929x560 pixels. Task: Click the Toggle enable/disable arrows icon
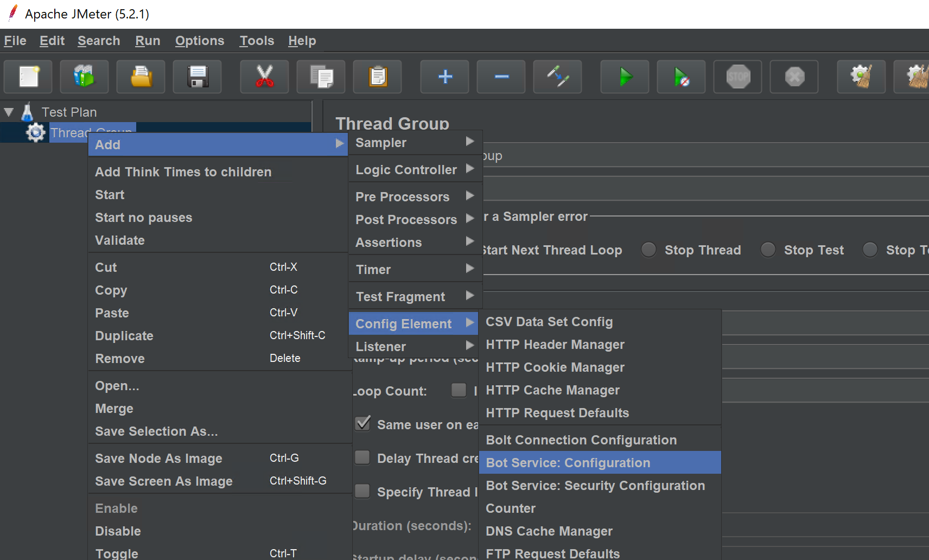[x=558, y=77]
